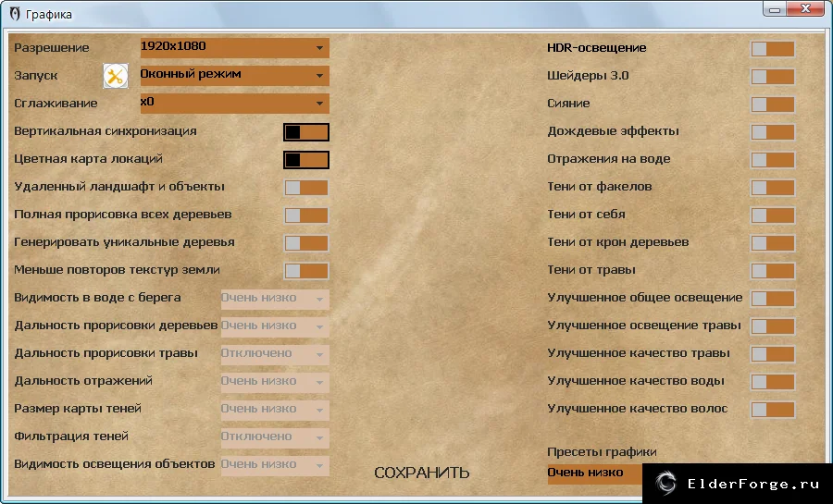Open the Разрешение 1920x1080 dropdown
Screen dimensions: 833x504
point(235,48)
